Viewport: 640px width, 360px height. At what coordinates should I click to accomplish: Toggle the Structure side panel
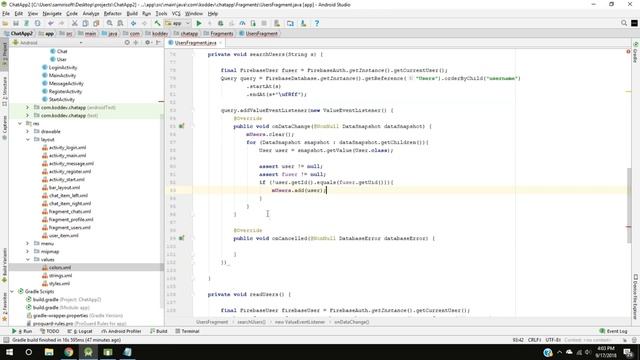(4, 91)
